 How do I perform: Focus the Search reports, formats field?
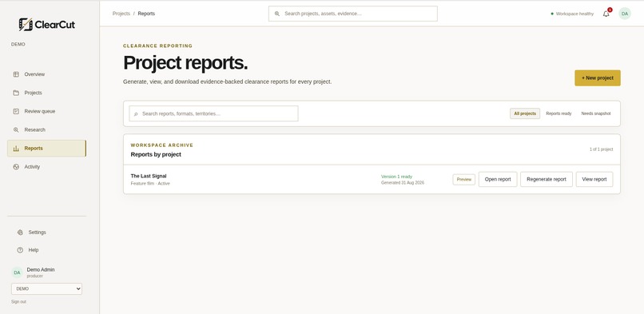pyautogui.click(x=213, y=113)
